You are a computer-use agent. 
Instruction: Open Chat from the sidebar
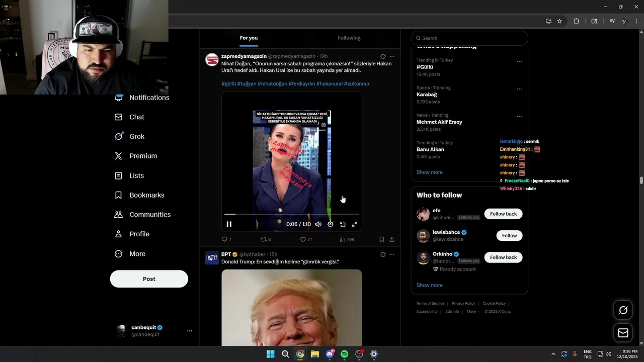(129, 117)
